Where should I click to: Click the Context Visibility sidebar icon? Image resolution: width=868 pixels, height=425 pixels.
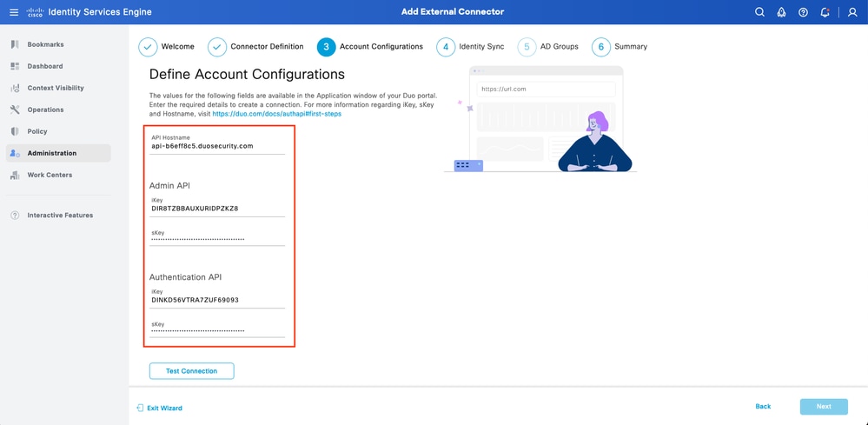(15, 88)
